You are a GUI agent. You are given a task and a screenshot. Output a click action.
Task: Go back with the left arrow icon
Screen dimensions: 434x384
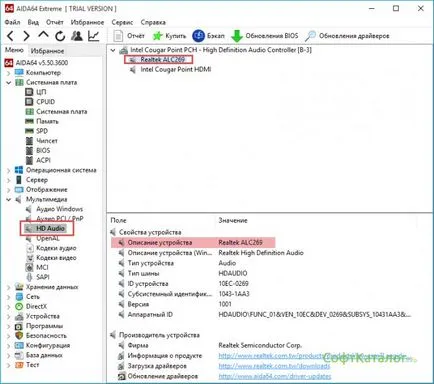(11, 36)
